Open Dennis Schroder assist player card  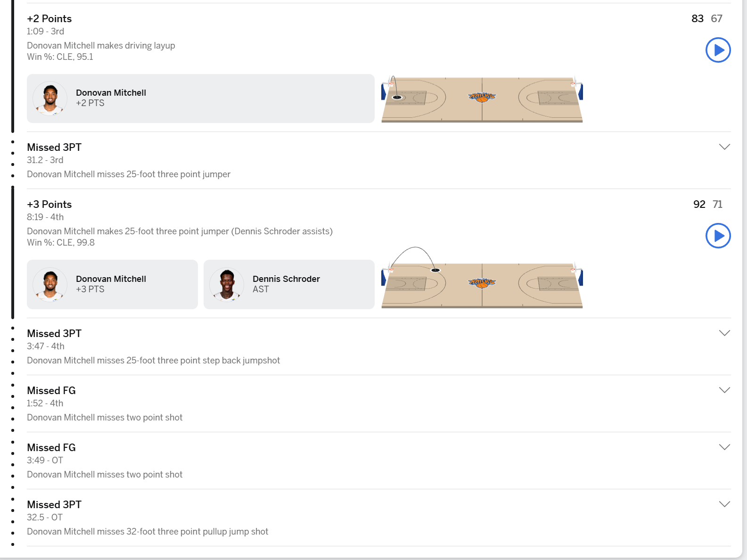(289, 284)
